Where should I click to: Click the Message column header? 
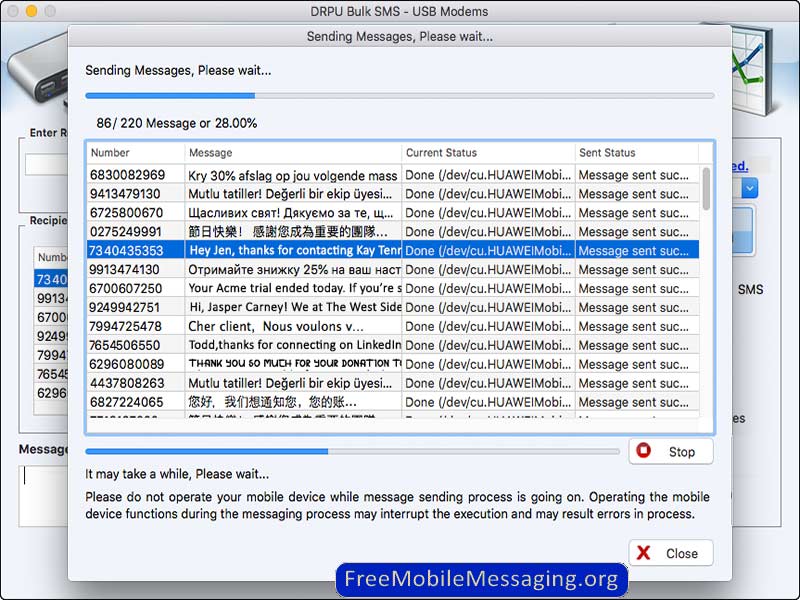[x=292, y=153]
